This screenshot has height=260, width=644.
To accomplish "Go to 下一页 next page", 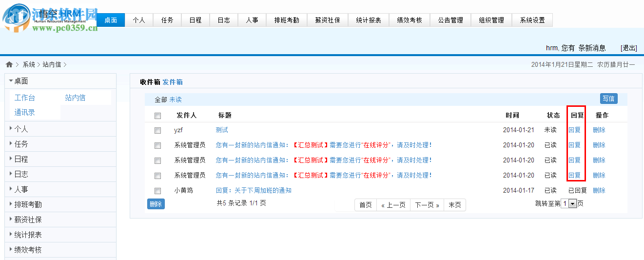I will click(x=427, y=205).
